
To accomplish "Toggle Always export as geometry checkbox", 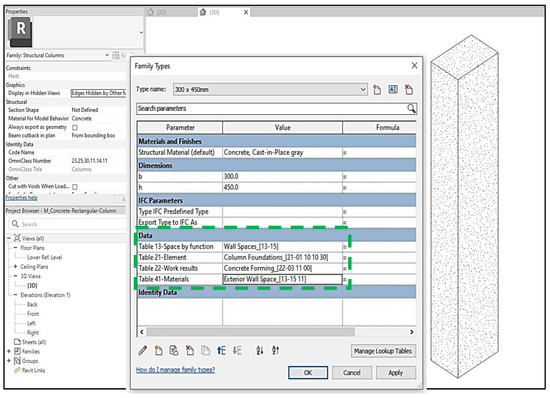I will point(75,127).
